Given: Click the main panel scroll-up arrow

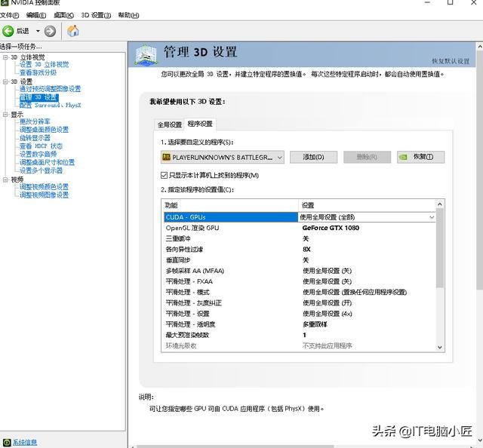Looking at the screenshot, I should pyautogui.click(x=480, y=47).
